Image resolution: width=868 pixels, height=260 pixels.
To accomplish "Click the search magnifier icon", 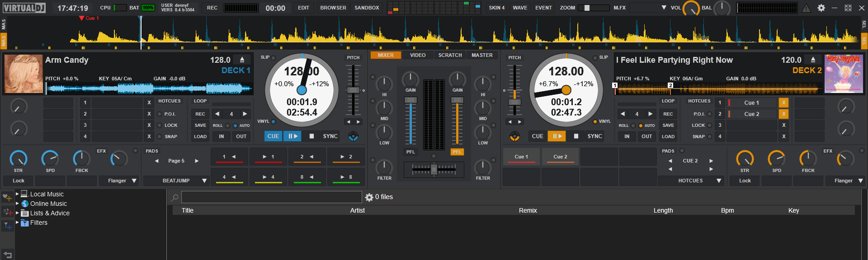I will 175,197.
